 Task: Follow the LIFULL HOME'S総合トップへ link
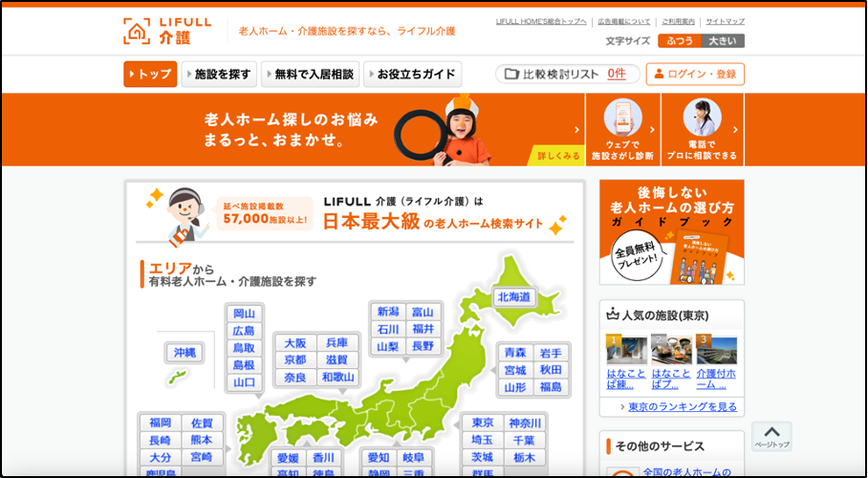point(541,22)
